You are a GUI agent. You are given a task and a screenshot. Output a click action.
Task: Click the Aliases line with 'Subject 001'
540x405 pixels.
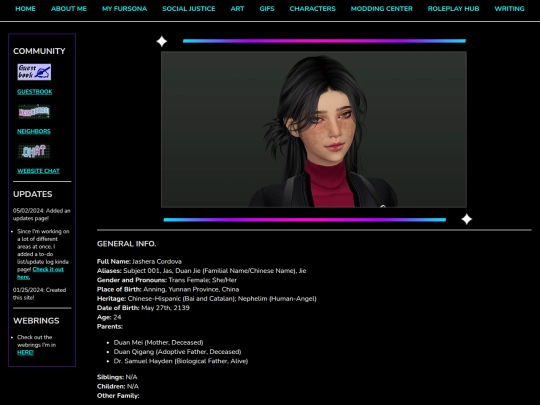pos(201,271)
